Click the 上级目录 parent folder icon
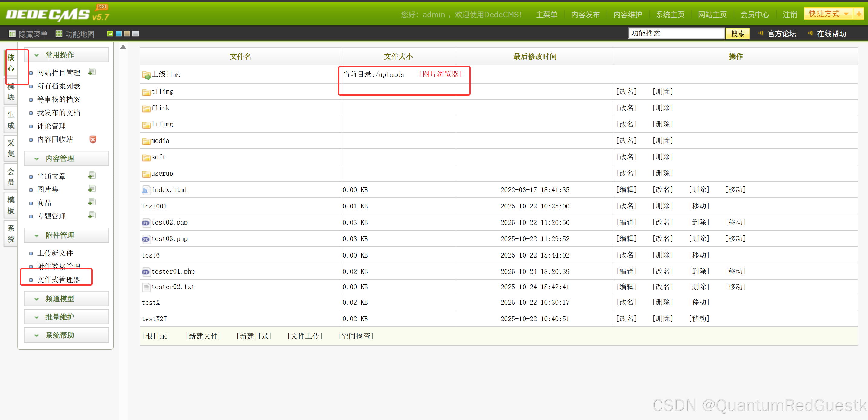 146,75
